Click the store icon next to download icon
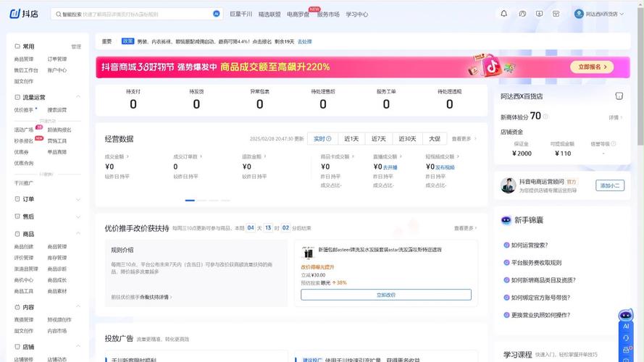This screenshot has height=362, width=644. (x=556, y=14)
